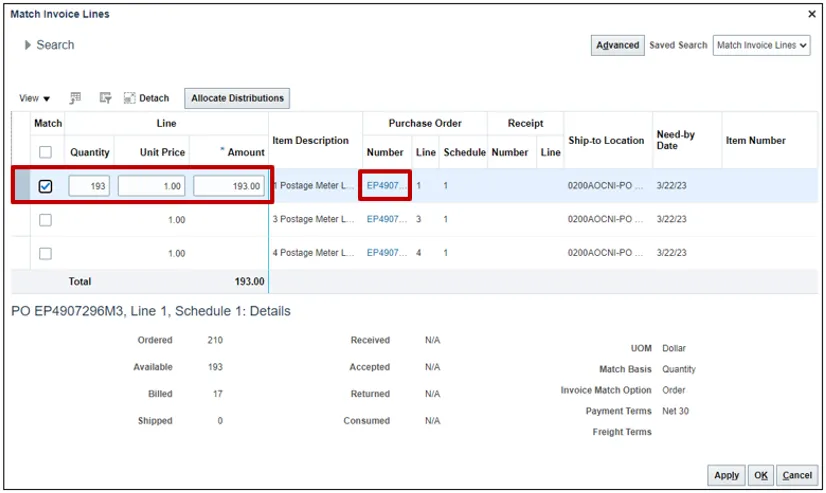Click the Cancel button
Image resolution: width=826 pixels, height=493 pixels.
[x=797, y=475]
